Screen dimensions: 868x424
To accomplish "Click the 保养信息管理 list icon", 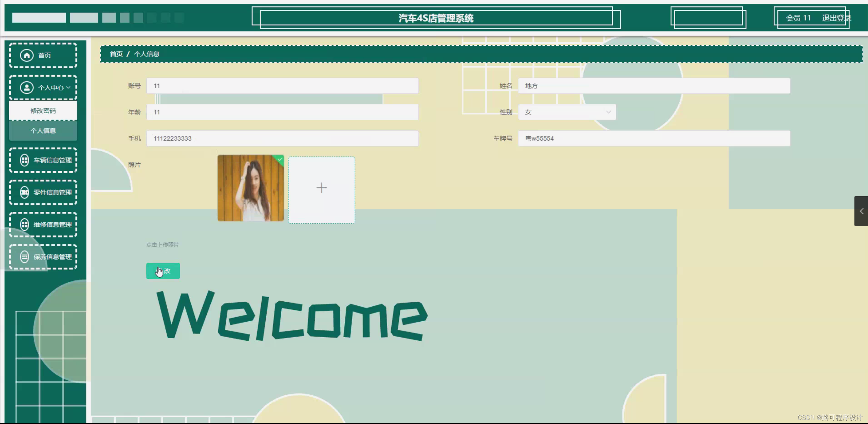I will pyautogui.click(x=24, y=257).
